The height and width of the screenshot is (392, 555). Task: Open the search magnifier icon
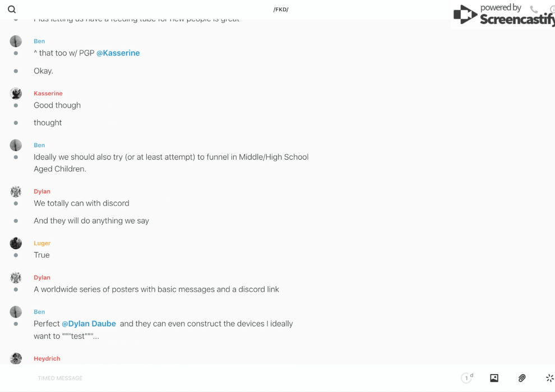pos(12,10)
